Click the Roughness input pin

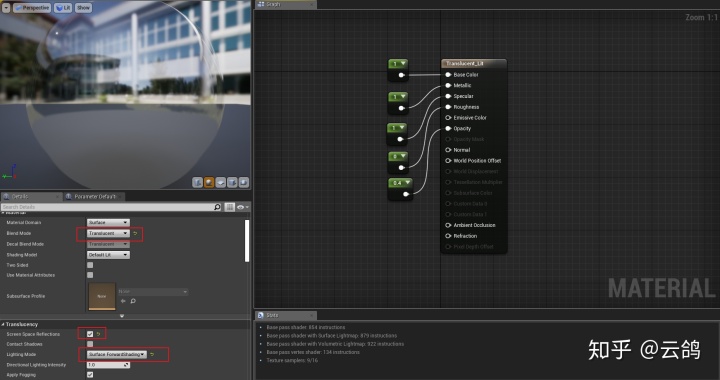(448, 107)
